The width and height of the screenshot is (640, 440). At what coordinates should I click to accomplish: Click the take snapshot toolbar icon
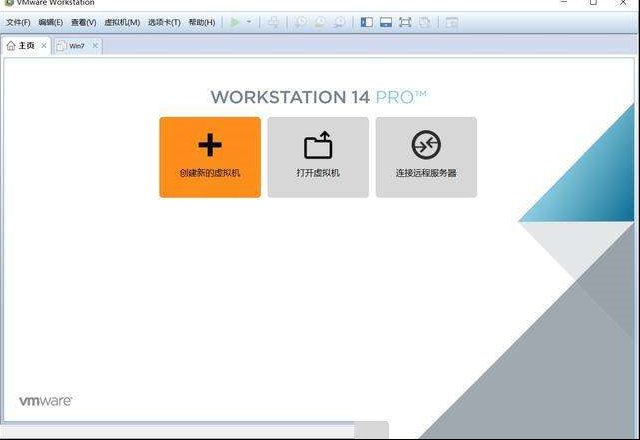(301, 22)
